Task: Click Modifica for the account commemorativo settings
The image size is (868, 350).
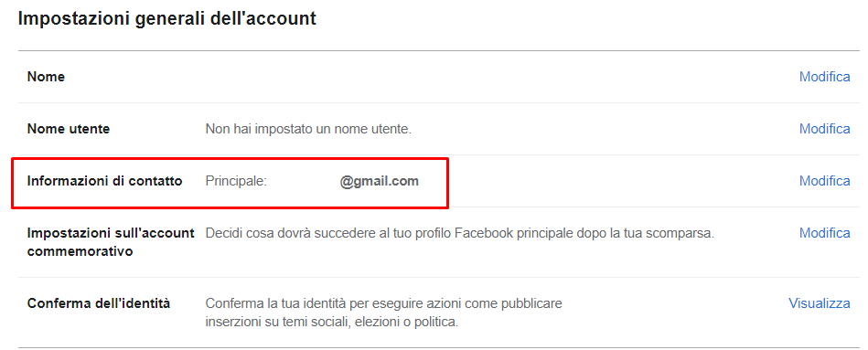Action: tap(824, 233)
